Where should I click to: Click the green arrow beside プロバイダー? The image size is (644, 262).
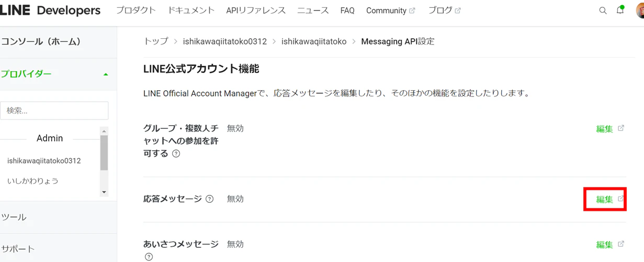click(106, 74)
